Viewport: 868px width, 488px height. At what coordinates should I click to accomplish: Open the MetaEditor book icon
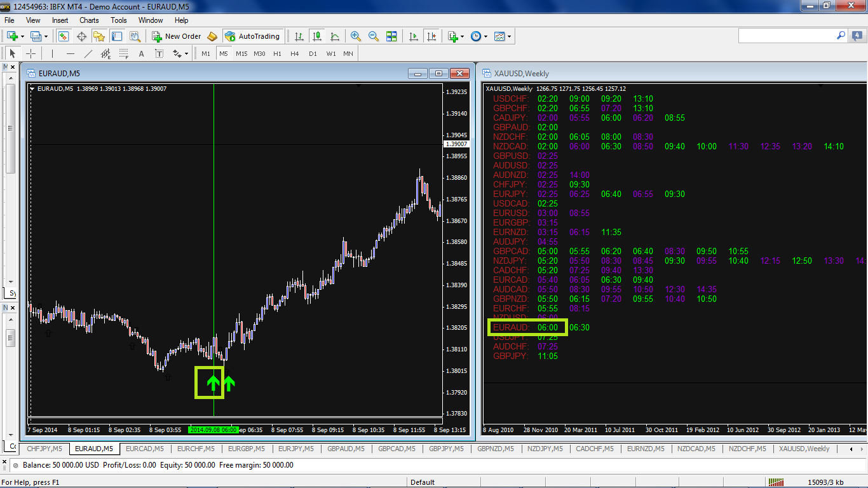point(212,36)
